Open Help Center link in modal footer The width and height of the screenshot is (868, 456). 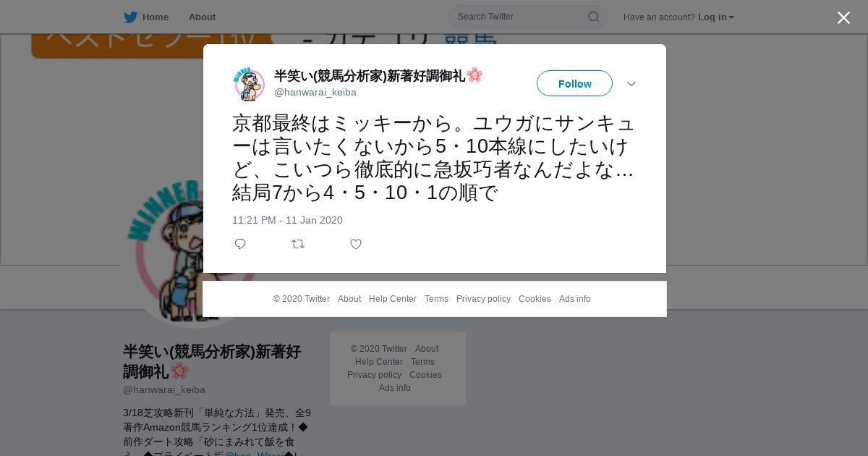[x=393, y=299]
